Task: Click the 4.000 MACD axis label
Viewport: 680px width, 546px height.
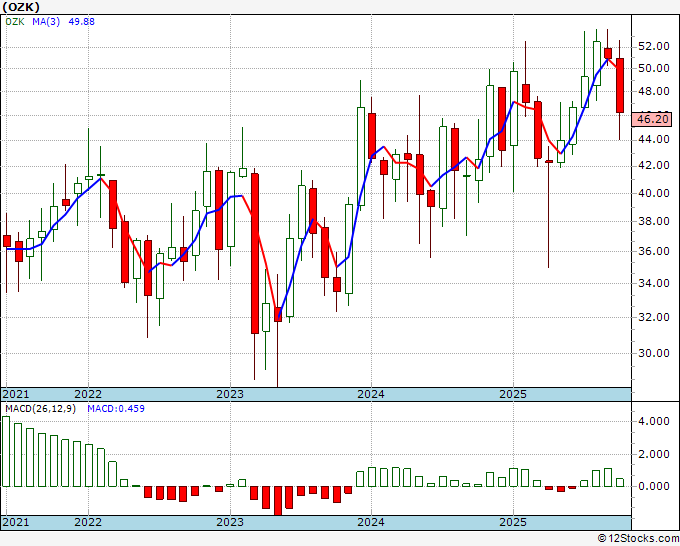Action: (x=653, y=421)
